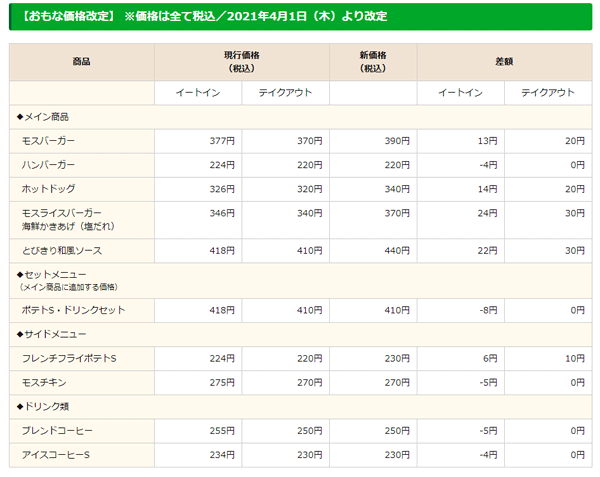This screenshot has height=477, width=600.
Task: Click the アイスコーヒーS product name
Action: click(x=55, y=455)
